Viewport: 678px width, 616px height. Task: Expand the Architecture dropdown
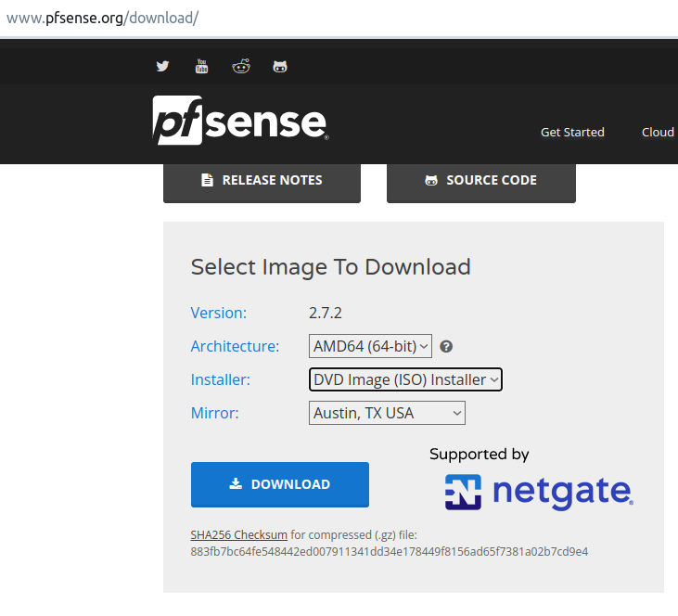(x=371, y=346)
